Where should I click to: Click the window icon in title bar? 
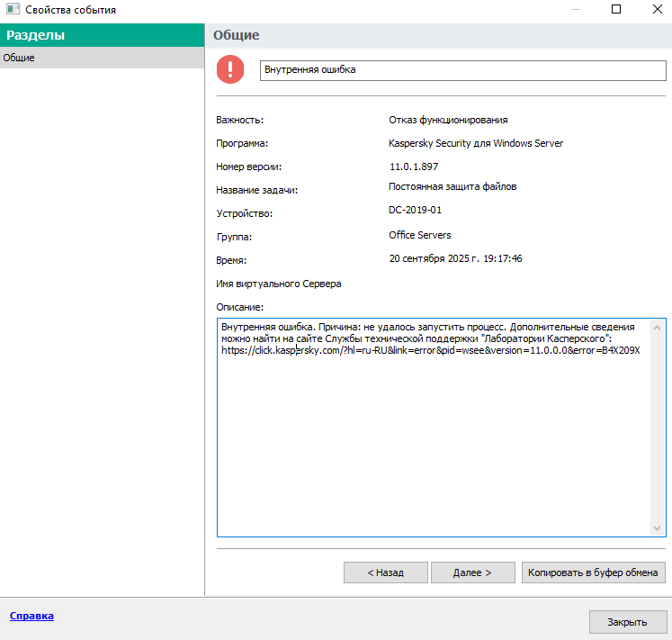pyautogui.click(x=13, y=10)
